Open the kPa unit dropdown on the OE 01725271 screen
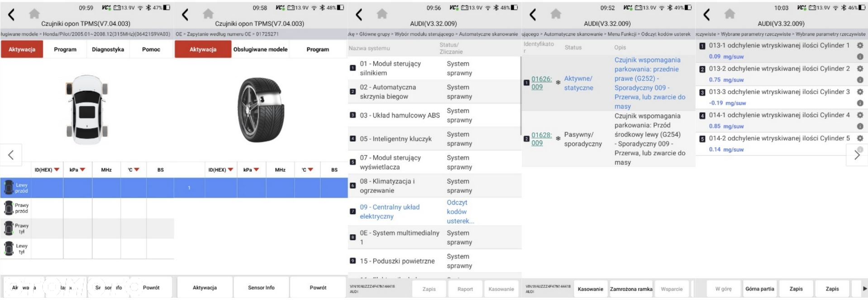The width and height of the screenshot is (868, 300). coord(256,170)
